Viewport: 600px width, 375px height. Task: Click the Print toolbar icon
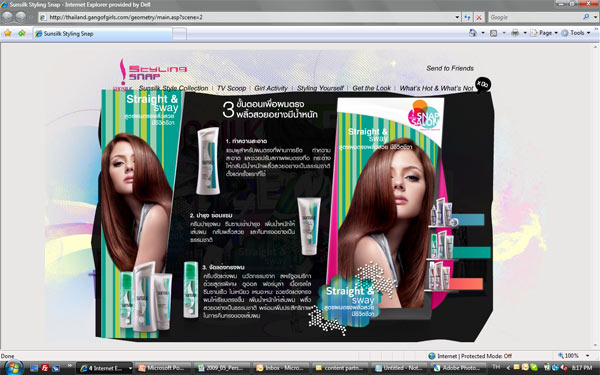point(515,33)
